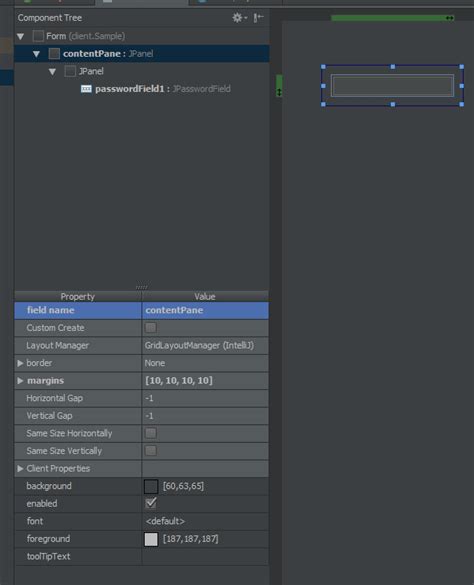Click the nested JPanel icon

[x=70, y=71]
